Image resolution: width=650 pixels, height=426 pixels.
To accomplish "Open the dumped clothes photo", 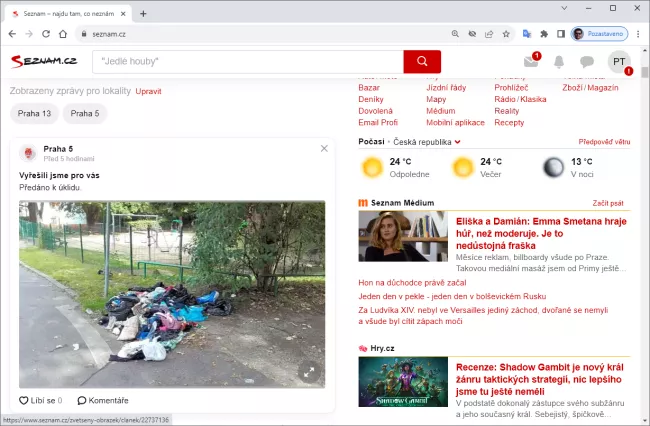I will pyautogui.click(x=172, y=294).
